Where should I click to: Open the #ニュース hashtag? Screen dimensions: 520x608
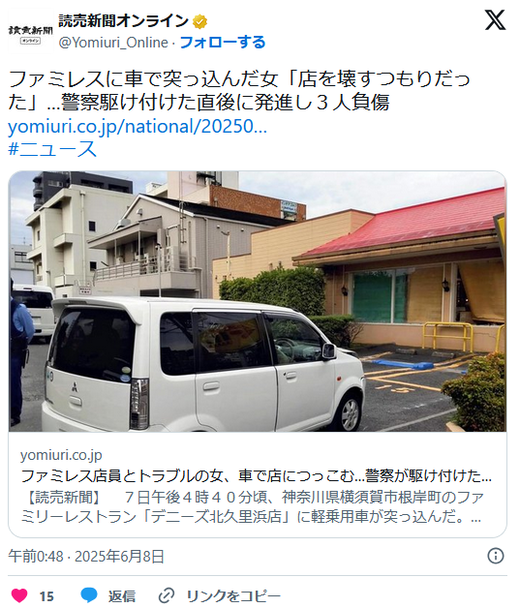(x=52, y=149)
